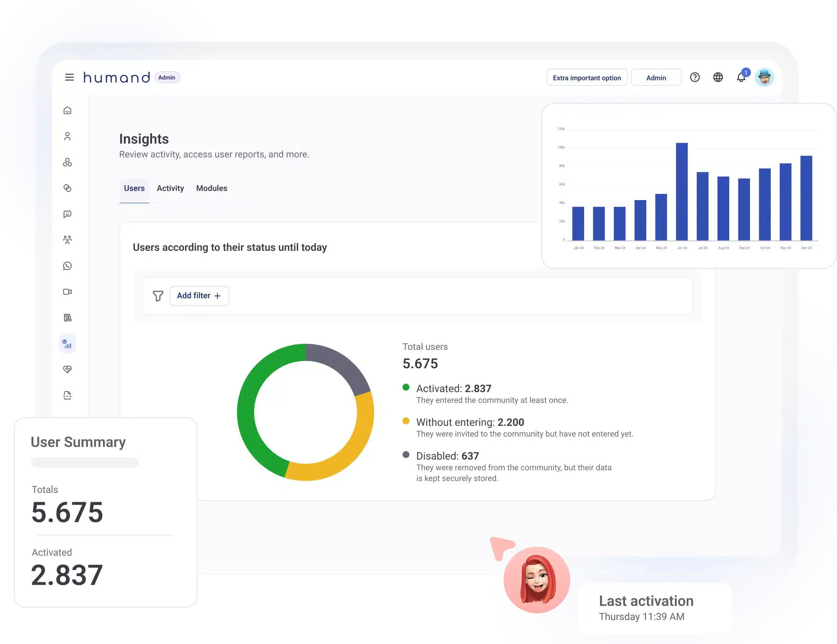Switch to the Activity tab
The width and height of the screenshot is (837, 644).
(x=170, y=188)
